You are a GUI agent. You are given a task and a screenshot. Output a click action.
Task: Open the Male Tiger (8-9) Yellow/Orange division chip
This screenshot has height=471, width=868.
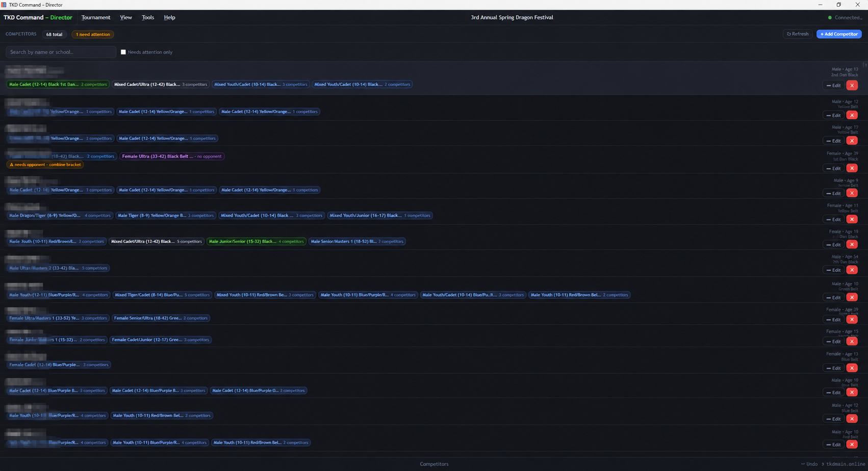tap(166, 216)
